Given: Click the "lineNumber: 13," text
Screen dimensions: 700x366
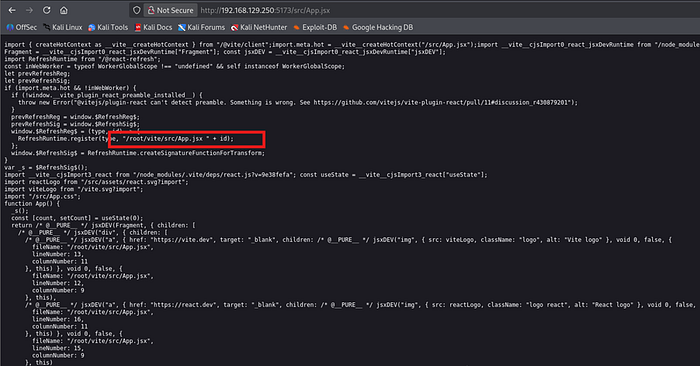Looking at the screenshot, I should (x=58, y=254).
